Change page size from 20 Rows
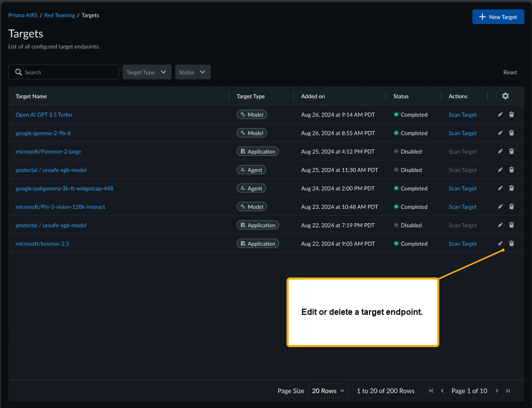Image resolution: width=532 pixels, height=408 pixels. coord(328,391)
